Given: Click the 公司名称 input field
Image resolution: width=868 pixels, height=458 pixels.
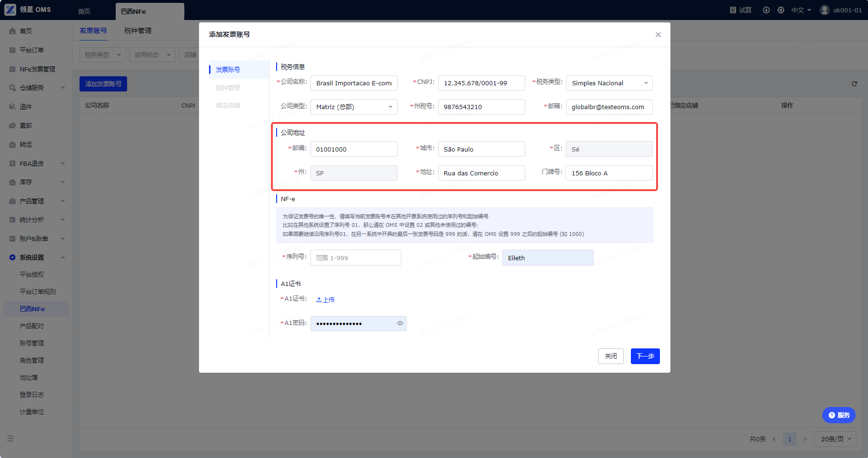Looking at the screenshot, I should [x=354, y=83].
